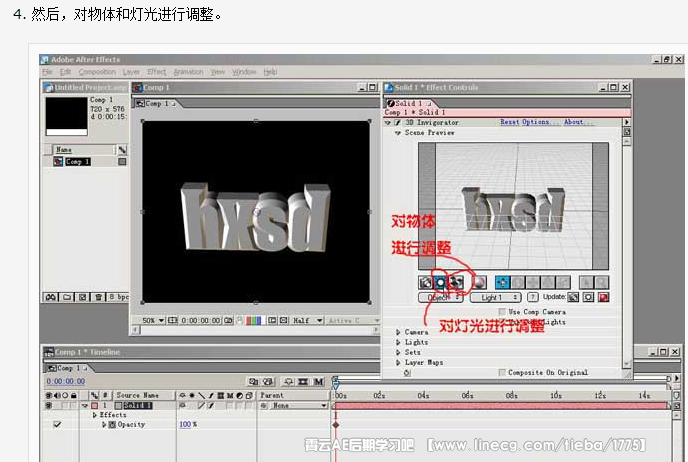Click the blue current time in Timeline
Image resolution: width=688 pixels, height=462 pixels.
(66, 381)
